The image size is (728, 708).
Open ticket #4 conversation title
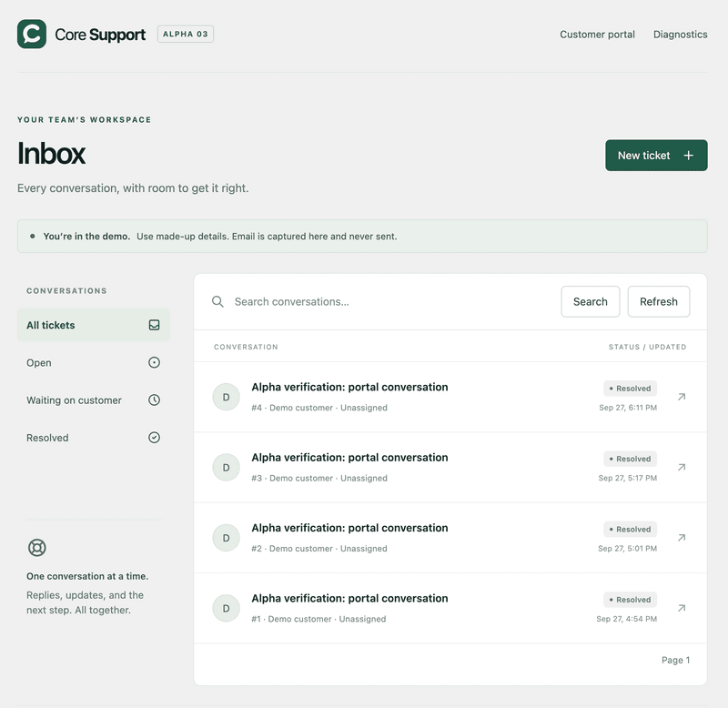tap(349, 387)
